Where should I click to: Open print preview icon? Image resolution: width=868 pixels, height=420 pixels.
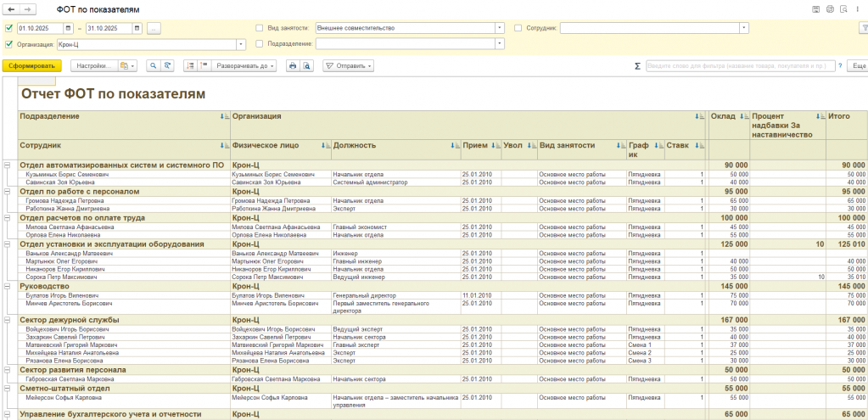(306, 65)
